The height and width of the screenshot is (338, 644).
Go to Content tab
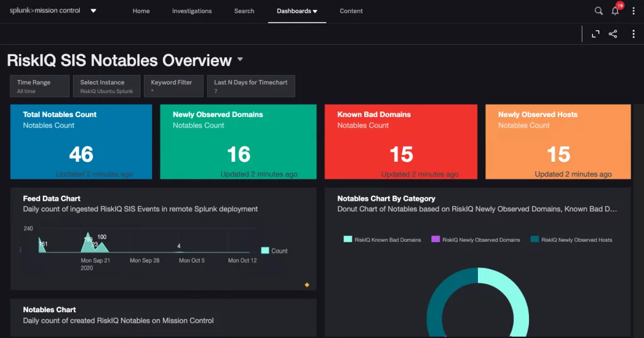tap(351, 11)
